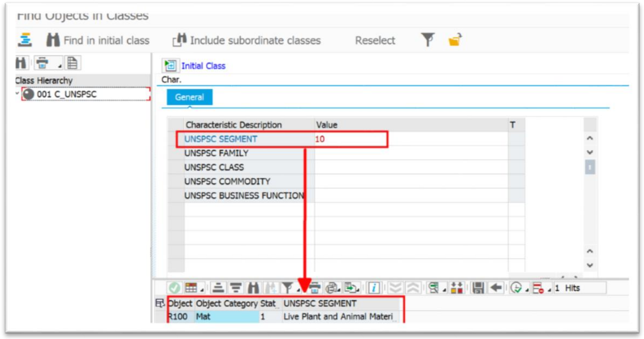Click the collapse-all double chevron up icon
The height and width of the screenshot is (339, 644).
click(413, 288)
